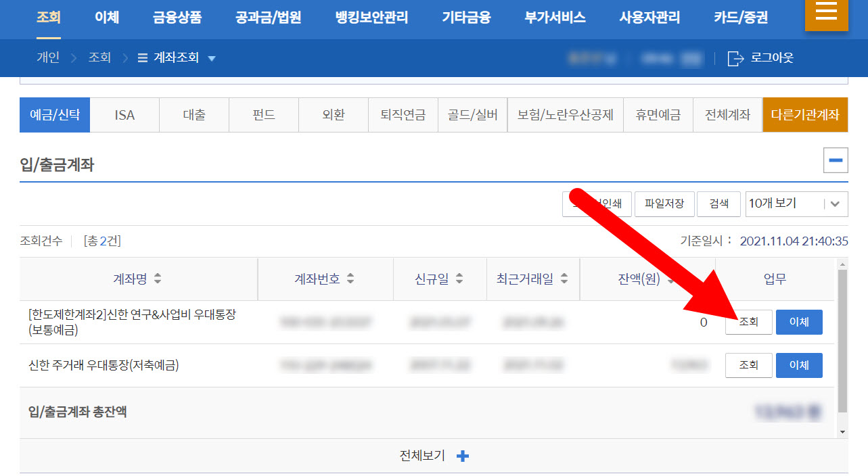Sort by 계좌번호 column arrows
The width and height of the screenshot is (868, 476).
click(350, 279)
